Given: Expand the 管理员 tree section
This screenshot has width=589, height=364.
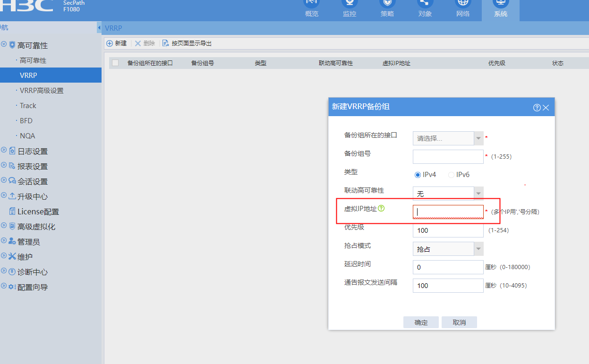Looking at the screenshot, I should (4, 241).
